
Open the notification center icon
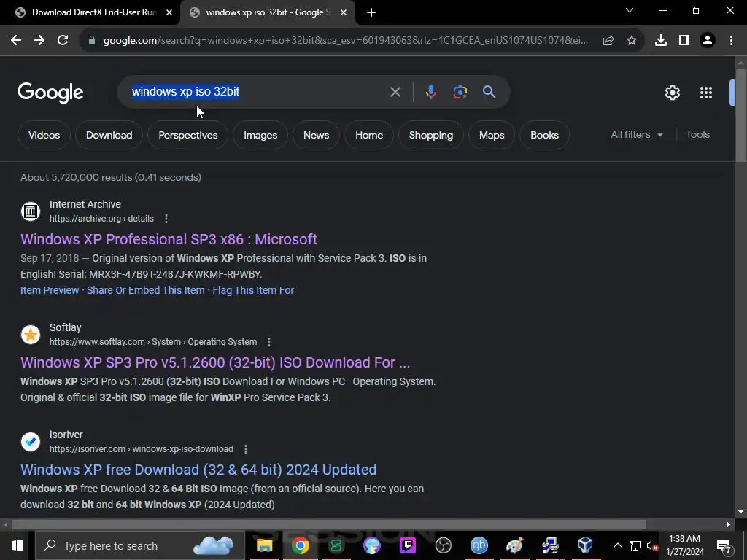(724, 545)
